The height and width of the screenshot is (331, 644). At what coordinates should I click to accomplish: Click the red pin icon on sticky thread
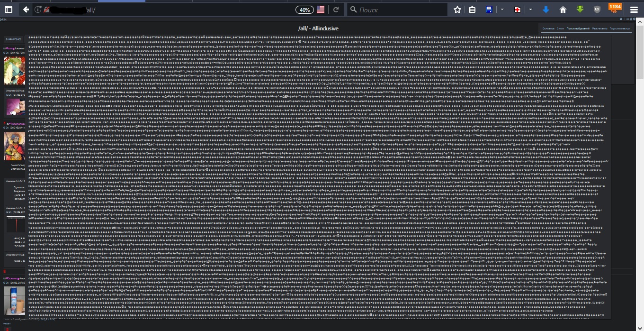coord(4,123)
